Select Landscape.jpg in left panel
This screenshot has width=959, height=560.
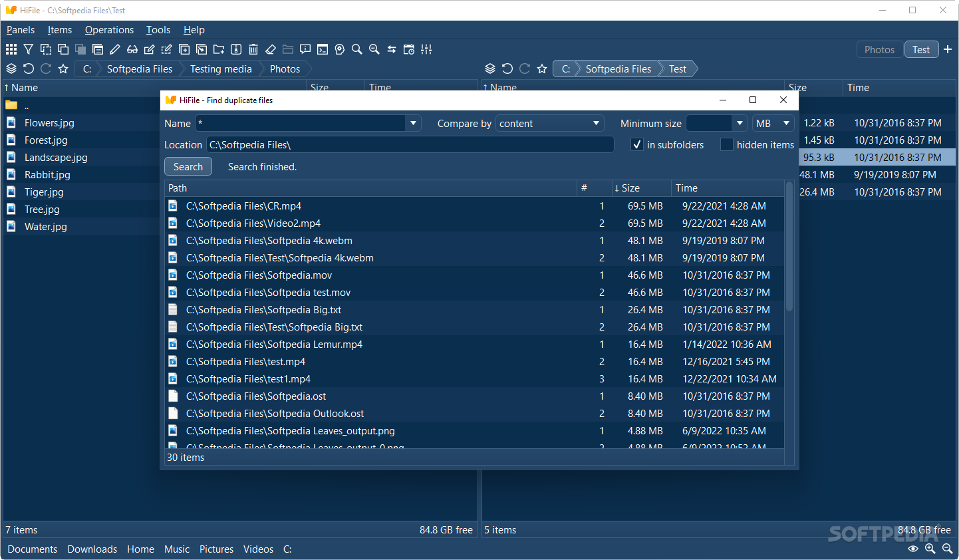point(56,158)
